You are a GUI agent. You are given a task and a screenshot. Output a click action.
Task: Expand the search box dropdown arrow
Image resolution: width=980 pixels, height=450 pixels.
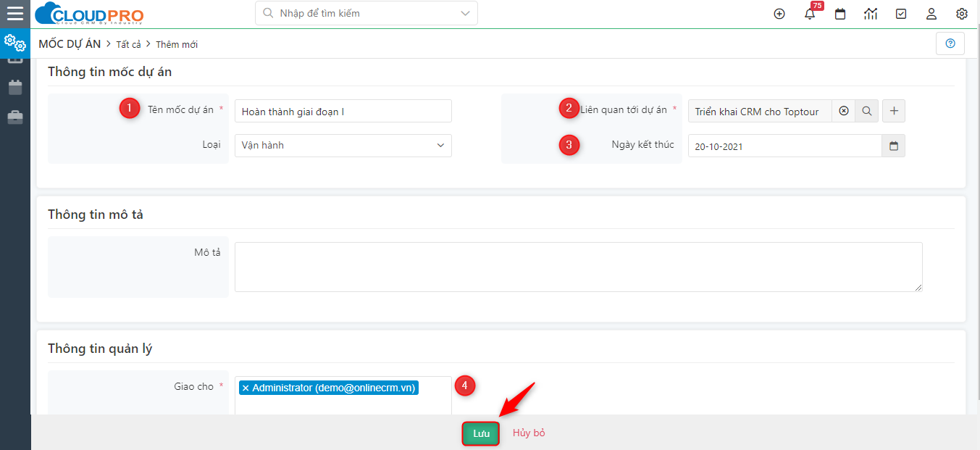pyautogui.click(x=465, y=13)
